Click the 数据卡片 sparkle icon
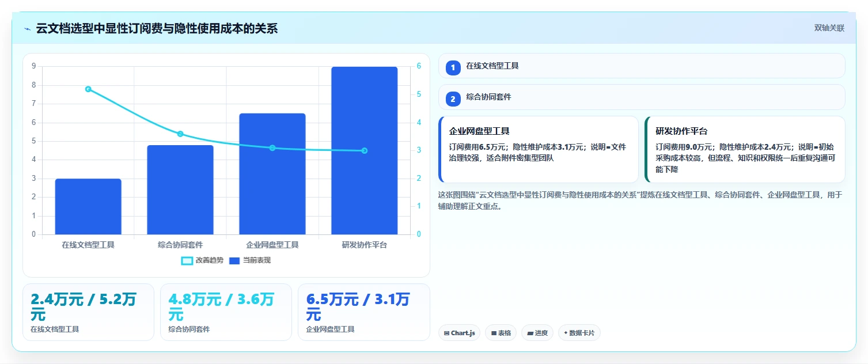 click(x=566, y=333)
